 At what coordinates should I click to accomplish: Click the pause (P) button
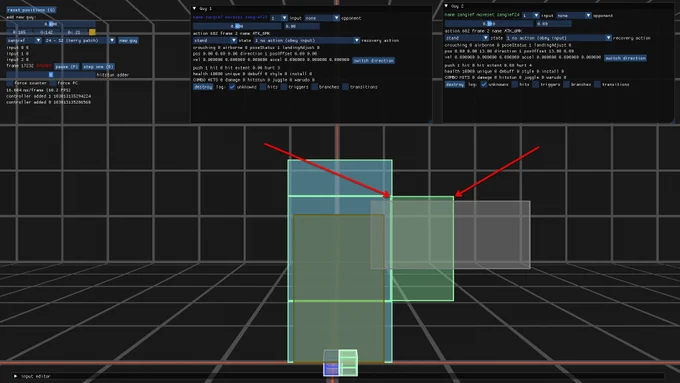pyautogui.click(x=66, y=67)
